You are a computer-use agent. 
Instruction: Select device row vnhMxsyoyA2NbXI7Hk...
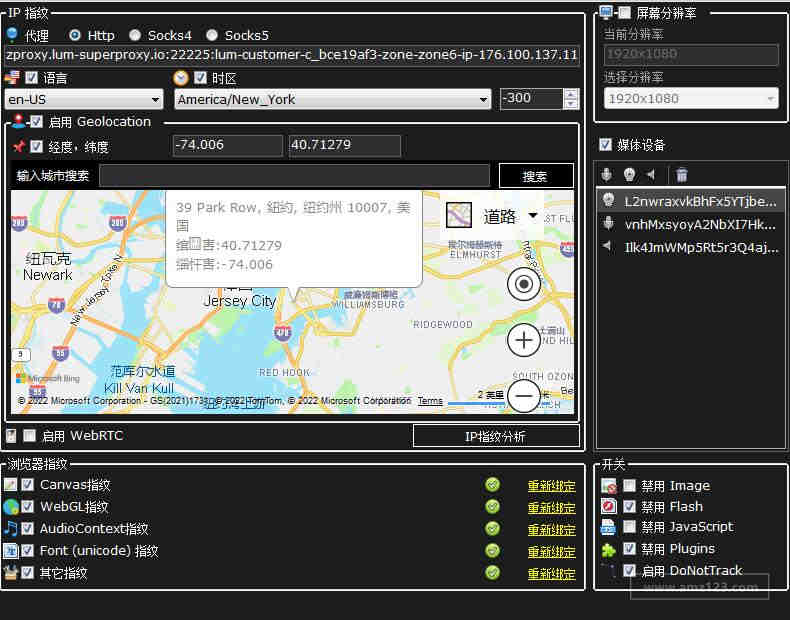point(690,224)
